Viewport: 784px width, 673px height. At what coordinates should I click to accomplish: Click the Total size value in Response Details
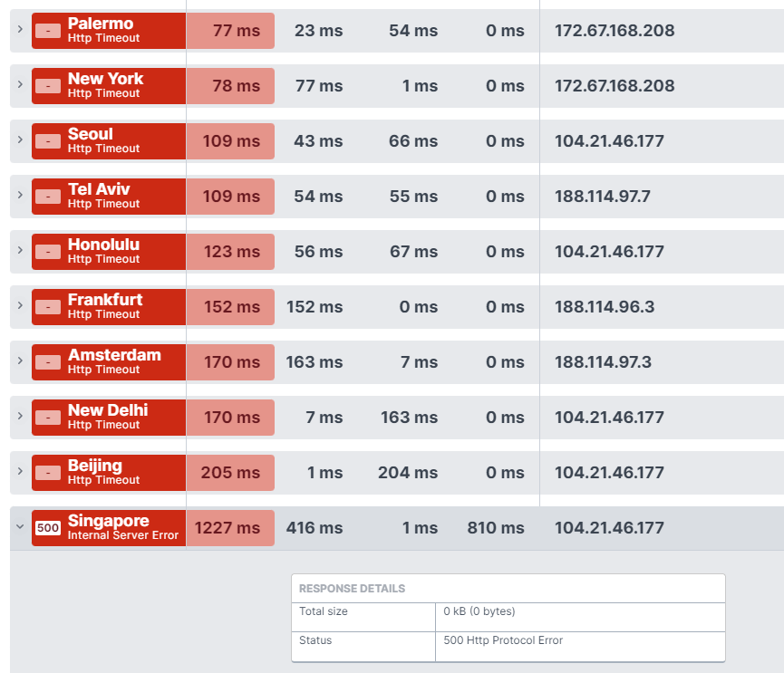479,611
